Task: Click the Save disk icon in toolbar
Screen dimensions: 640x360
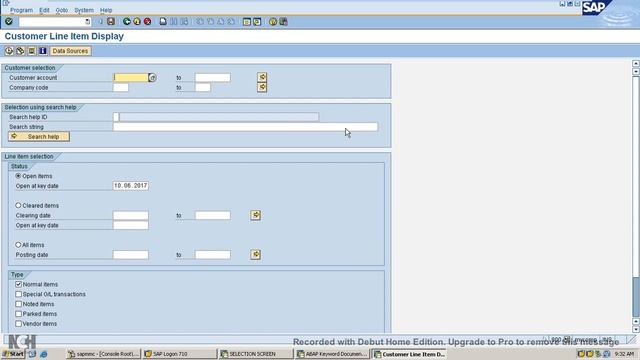Action: coord(111,21)
